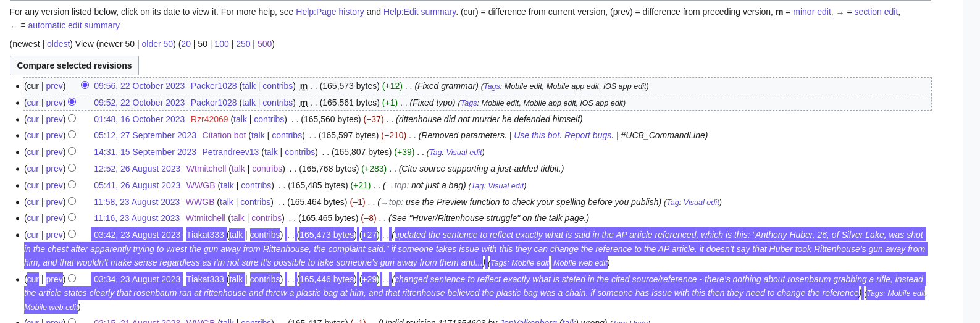This screenshot has height=323, width=980.
Task: Follow the minor edit legend link
Action: pyautogui.click(x=812, y=12)
